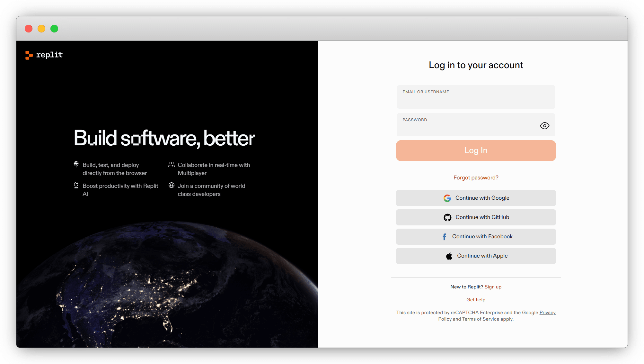Click the Continue with GitHub button text
This screenshot has width=644, height=364.
(x=482, y=217)
